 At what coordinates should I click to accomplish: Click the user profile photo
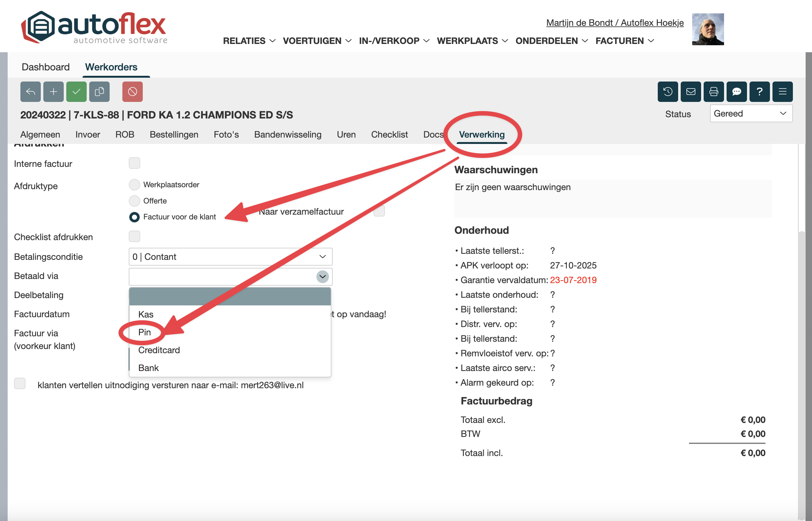point(708,29)
